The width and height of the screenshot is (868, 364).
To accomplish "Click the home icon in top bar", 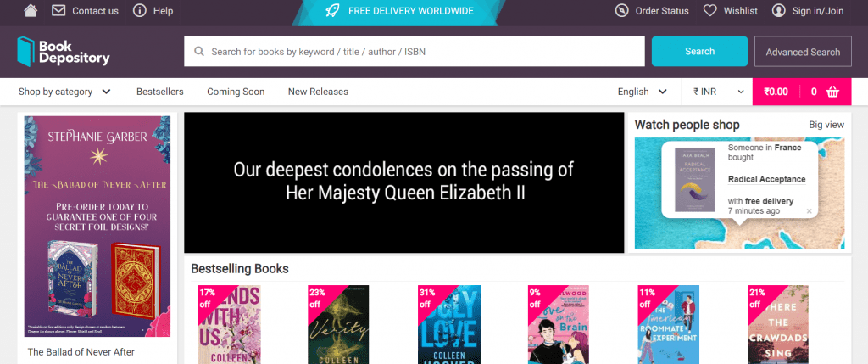I will [x=31, y=10].
